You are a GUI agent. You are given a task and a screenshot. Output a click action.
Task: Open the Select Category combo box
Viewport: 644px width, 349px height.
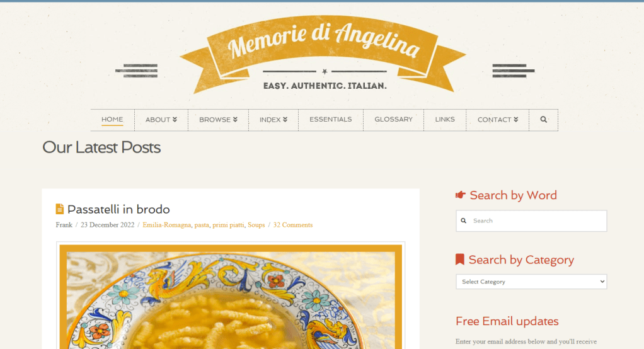click(531, 282)
